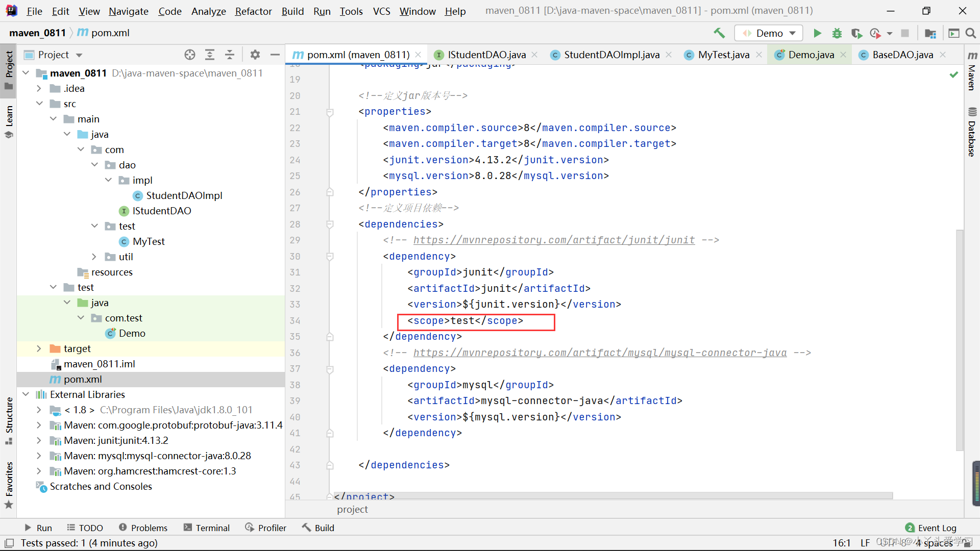The image size is (980, 551).
Task: Fold the dependencies block at line 28
Action: click(330, 224)
